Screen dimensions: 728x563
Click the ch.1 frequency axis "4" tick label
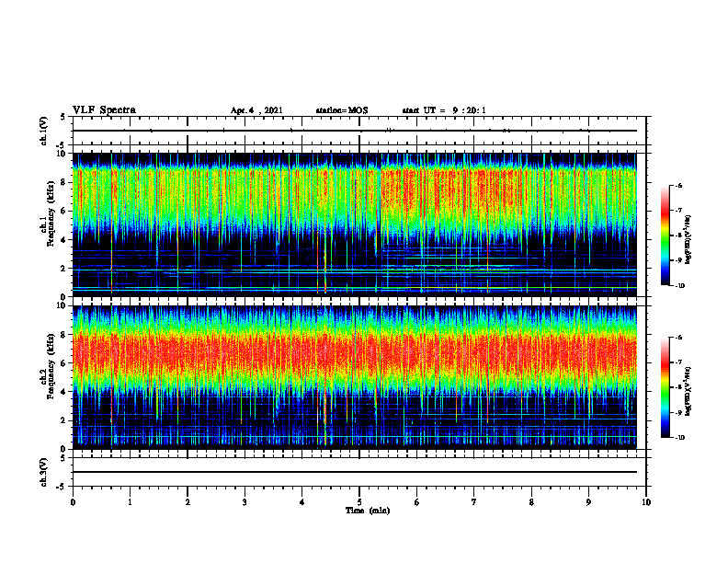coord(64,240)
